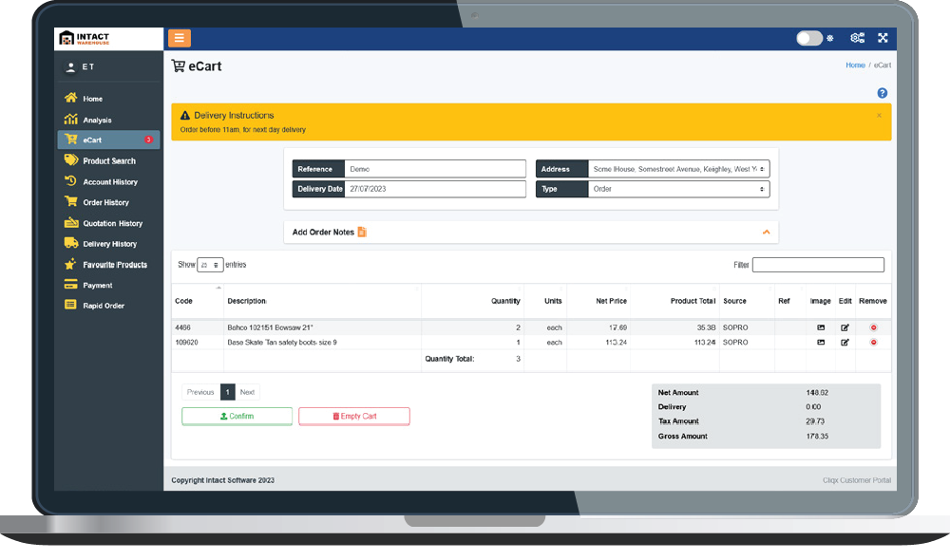Click the orange hamburger menu button
The width and height of the screenshot is (950, 560).
tap(180, 38)
